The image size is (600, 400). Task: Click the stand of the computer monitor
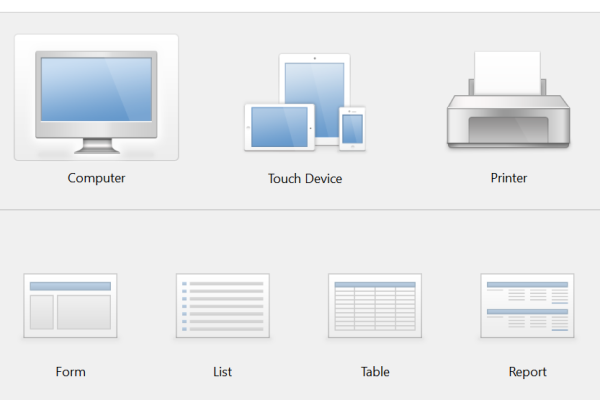(96, 146)
